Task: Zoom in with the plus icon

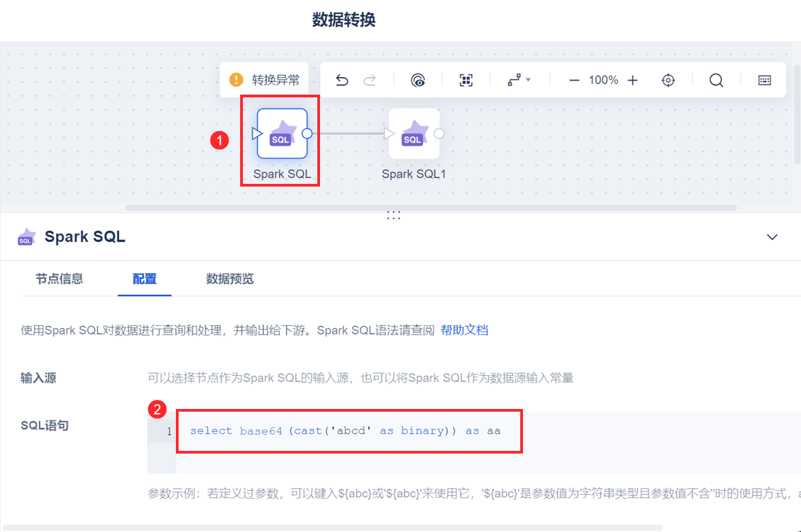Action: coord(633,80)
